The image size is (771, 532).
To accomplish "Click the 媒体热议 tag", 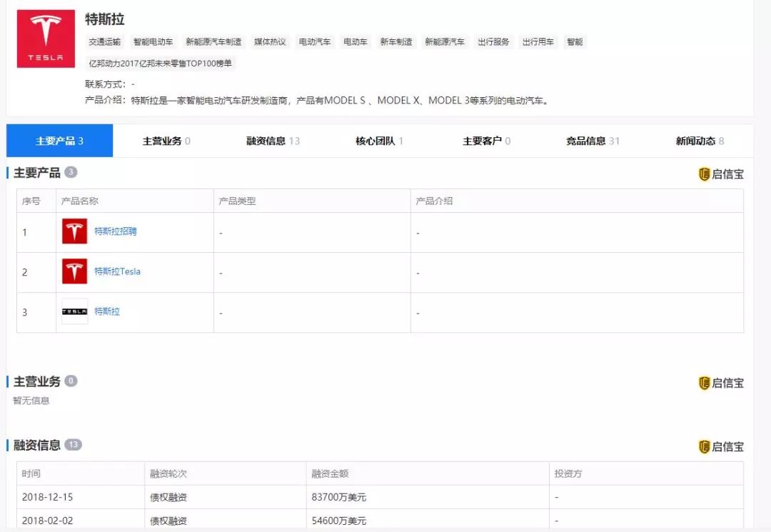I will click(270, 42).
